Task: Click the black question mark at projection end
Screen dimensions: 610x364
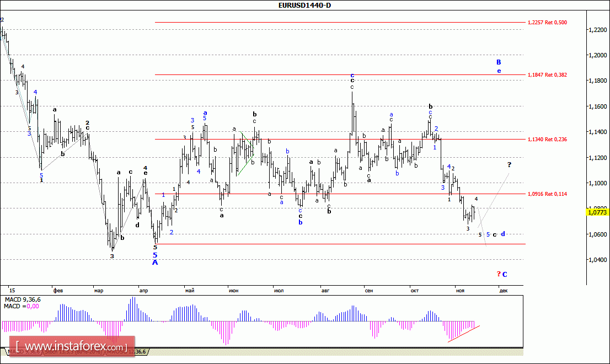Action: (x=509, y=164)
